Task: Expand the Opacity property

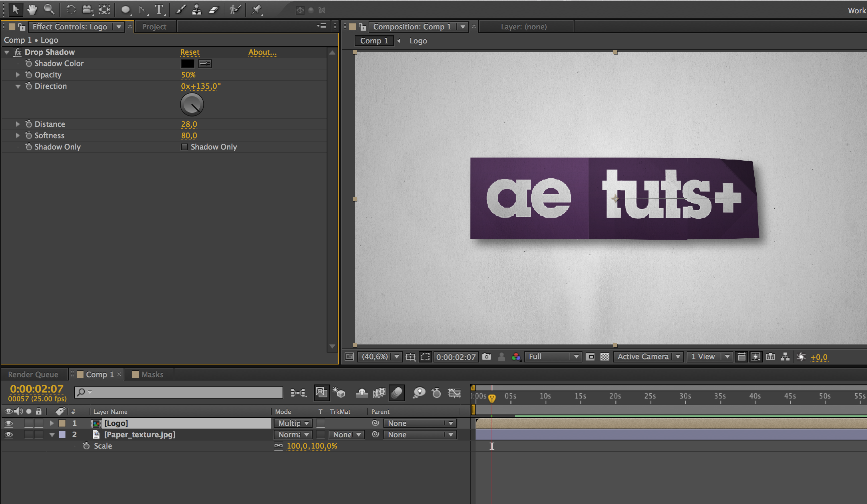Action: (18, 75)
